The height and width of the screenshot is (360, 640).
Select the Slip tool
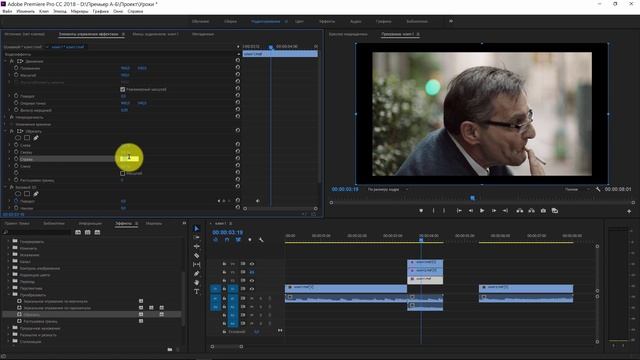point(196,264)
